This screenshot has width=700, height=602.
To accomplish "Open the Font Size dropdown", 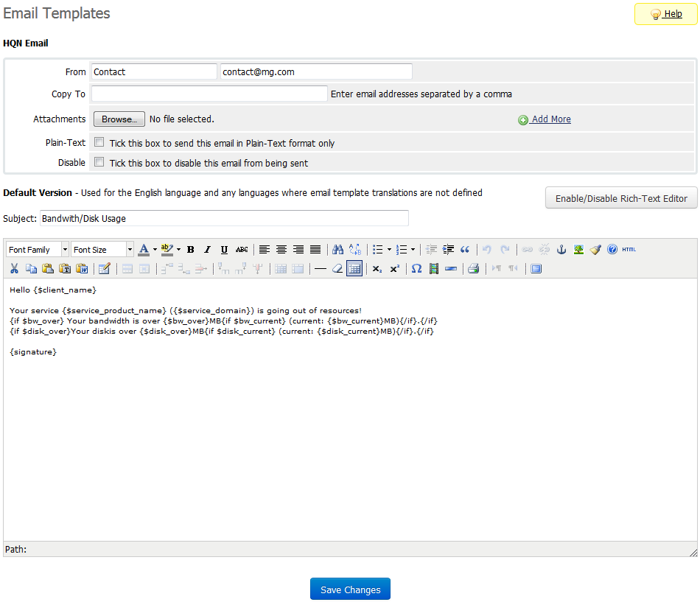I will tap(102, 250).
